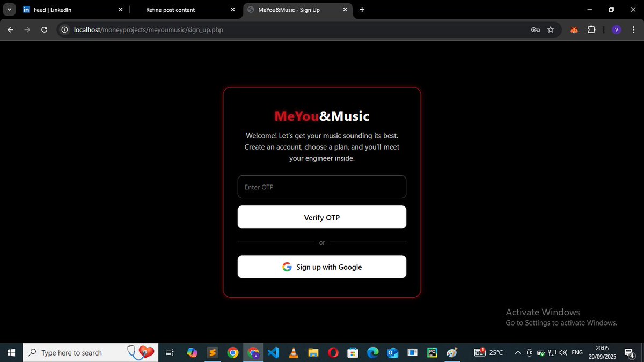This screenshot has height=362, width=644.
Task: Show hidden system tray icons
Action: [518, 352]
